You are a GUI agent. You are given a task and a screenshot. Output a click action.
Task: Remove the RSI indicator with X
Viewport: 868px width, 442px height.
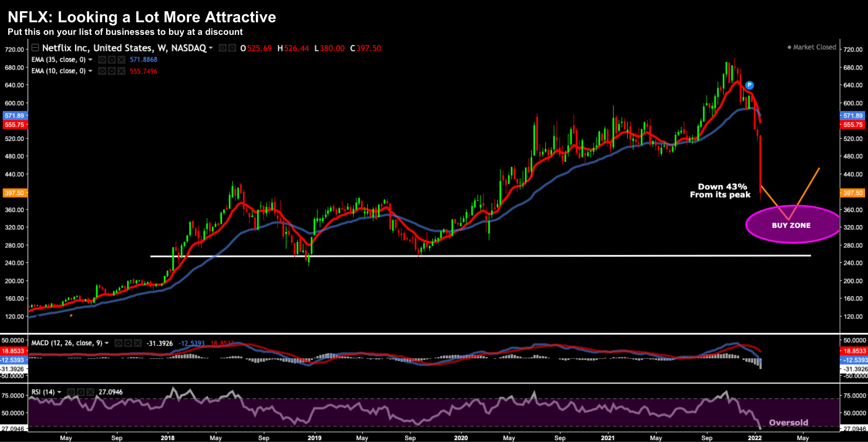click(x=90, y=392)
